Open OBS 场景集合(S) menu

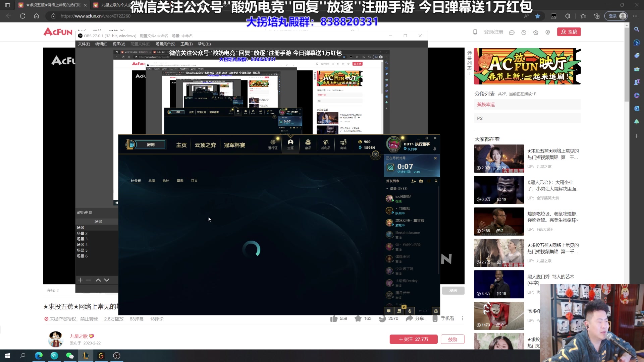(x=165, y=44)
